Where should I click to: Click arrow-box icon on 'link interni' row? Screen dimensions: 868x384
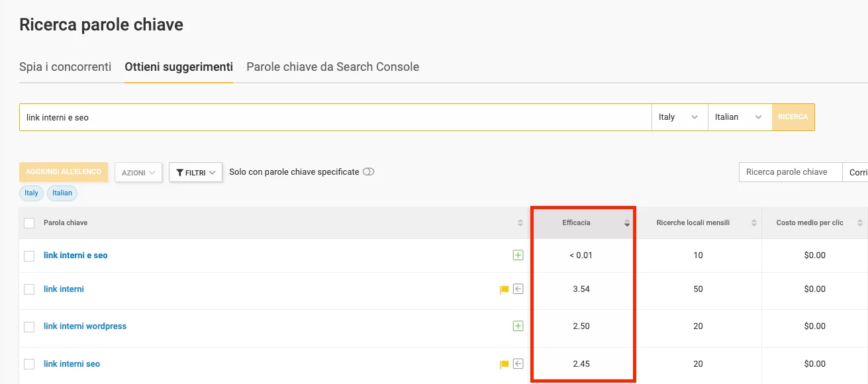tap(518, 289)
